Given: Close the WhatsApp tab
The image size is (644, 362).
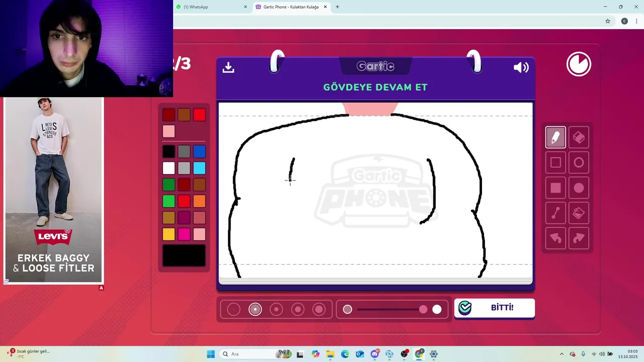Looking at the screenshot, I should (x=246, y=7).
